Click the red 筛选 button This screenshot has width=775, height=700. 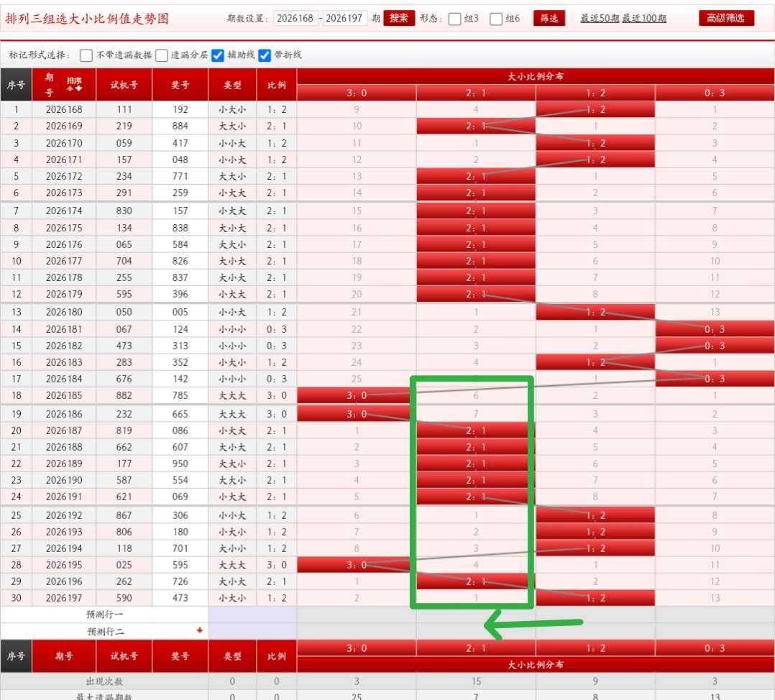[549, 18]
